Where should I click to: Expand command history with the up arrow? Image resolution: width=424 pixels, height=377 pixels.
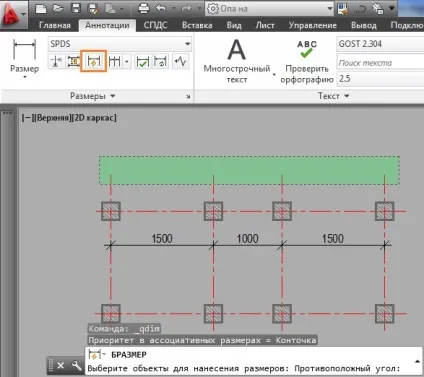tap(417, 361)
